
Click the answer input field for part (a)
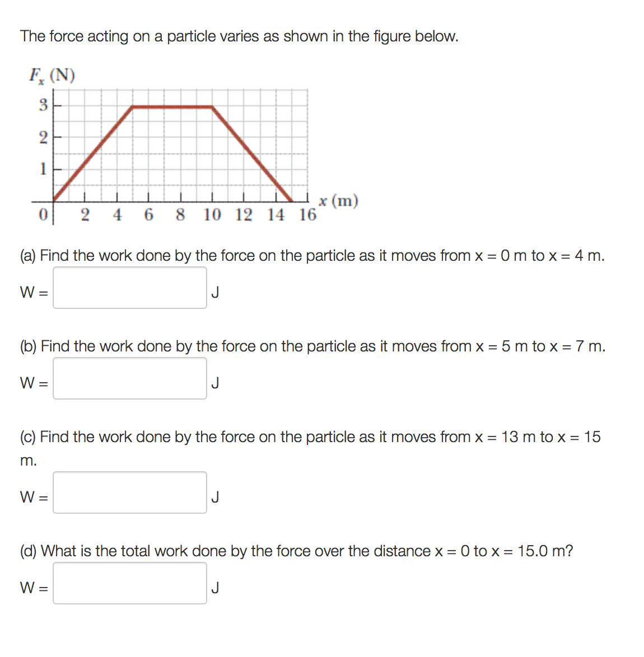pos(129,288)
